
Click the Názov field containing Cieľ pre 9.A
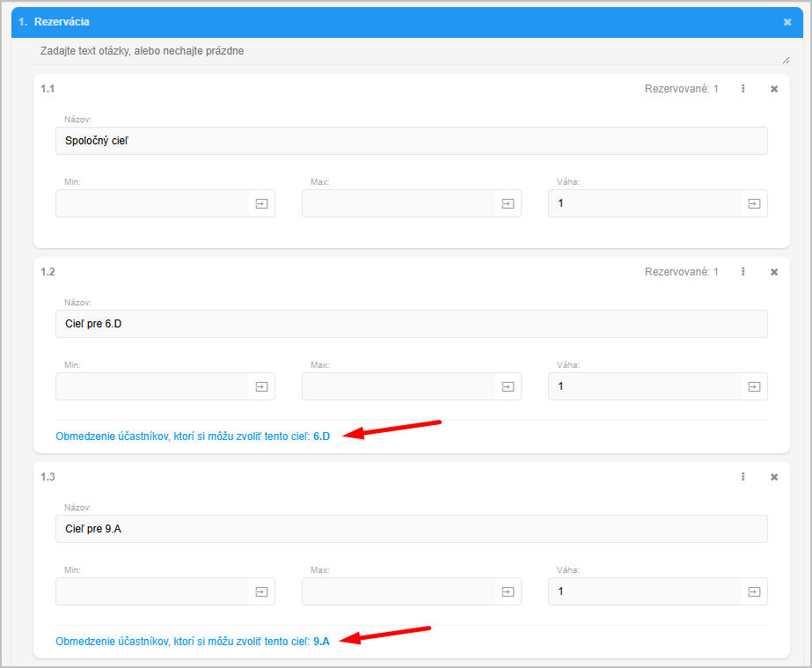click(x=411, y=529)
